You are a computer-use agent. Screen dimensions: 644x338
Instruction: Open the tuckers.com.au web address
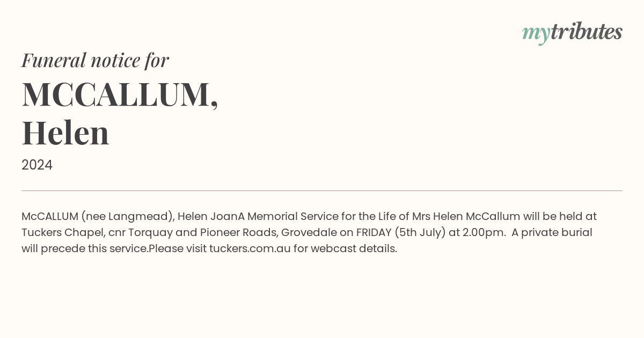click(250, 248)
